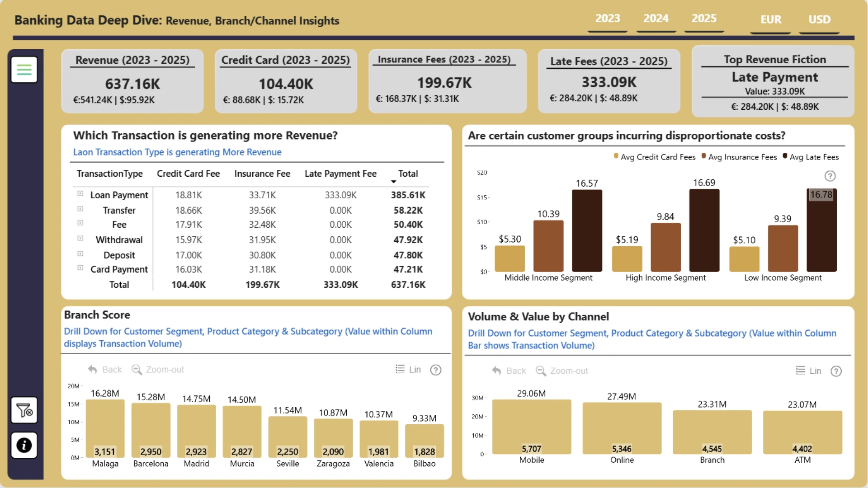The height and width of the screenshot is (488, 868).
Task: Click Laon Transaction Type subtitle text
Action: coord(177,152)
